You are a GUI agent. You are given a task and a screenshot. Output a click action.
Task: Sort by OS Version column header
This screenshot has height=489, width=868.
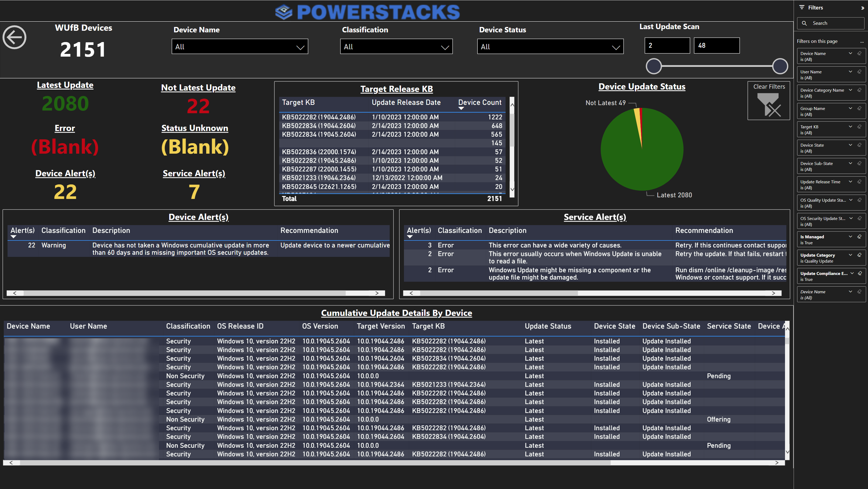(320, 326)
